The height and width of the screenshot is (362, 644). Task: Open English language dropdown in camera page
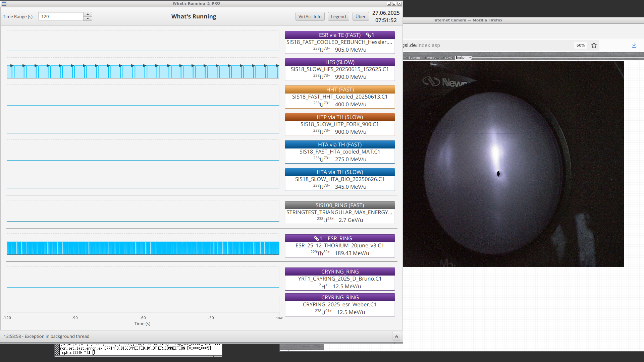tap(463, 58)
